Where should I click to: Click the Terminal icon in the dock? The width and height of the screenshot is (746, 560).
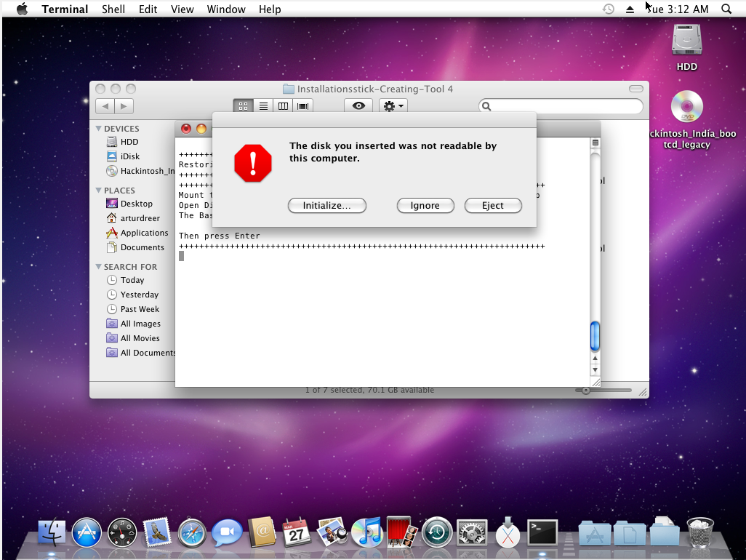(542, 533)
